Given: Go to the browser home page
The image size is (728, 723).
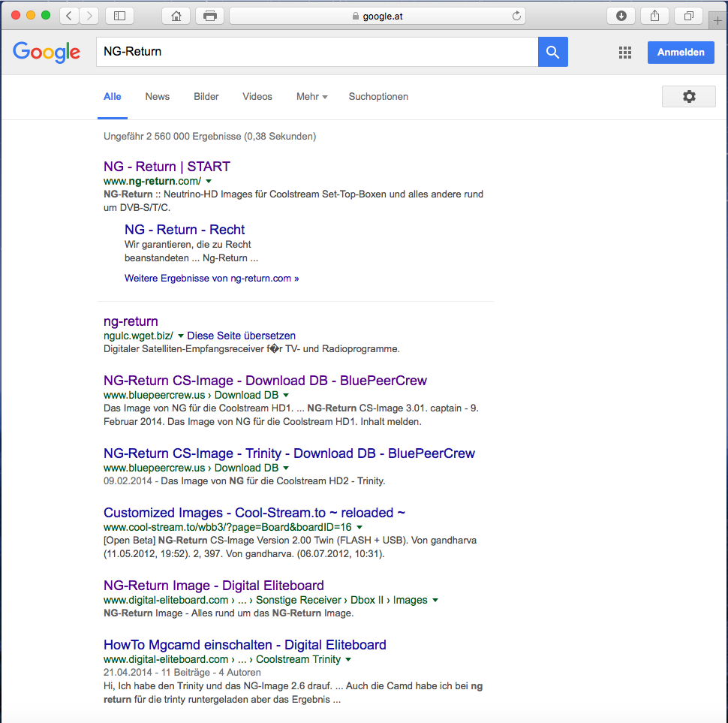Looking at the screenshot, I should (x=176, y=16).
